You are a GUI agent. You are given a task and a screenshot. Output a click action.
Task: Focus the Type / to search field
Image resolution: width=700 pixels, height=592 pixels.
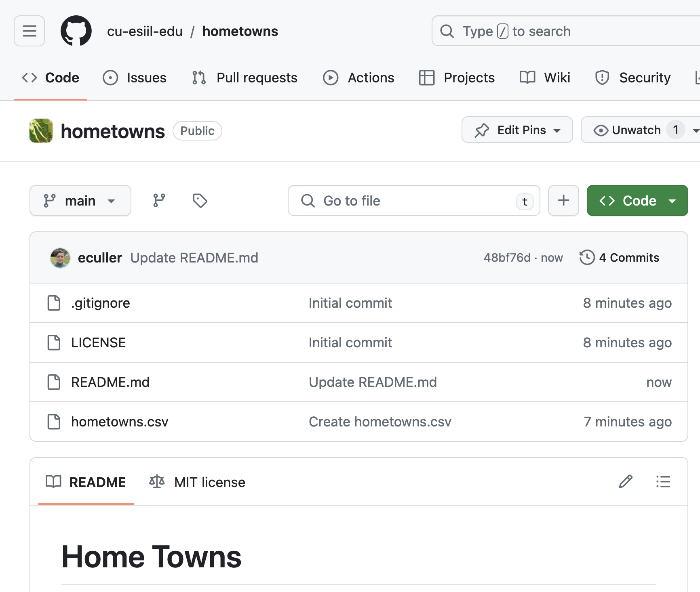pyautogui.click(x=566, y=31)
